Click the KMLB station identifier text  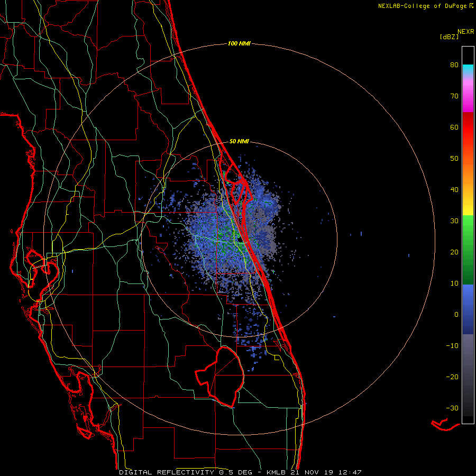coord(277,472)
